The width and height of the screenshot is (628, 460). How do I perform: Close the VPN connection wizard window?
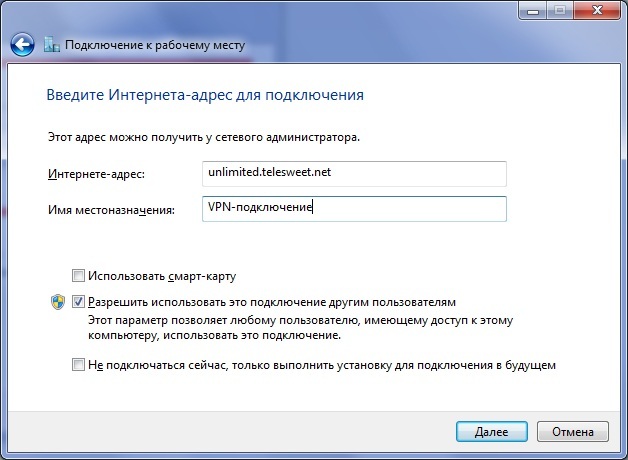597,11
